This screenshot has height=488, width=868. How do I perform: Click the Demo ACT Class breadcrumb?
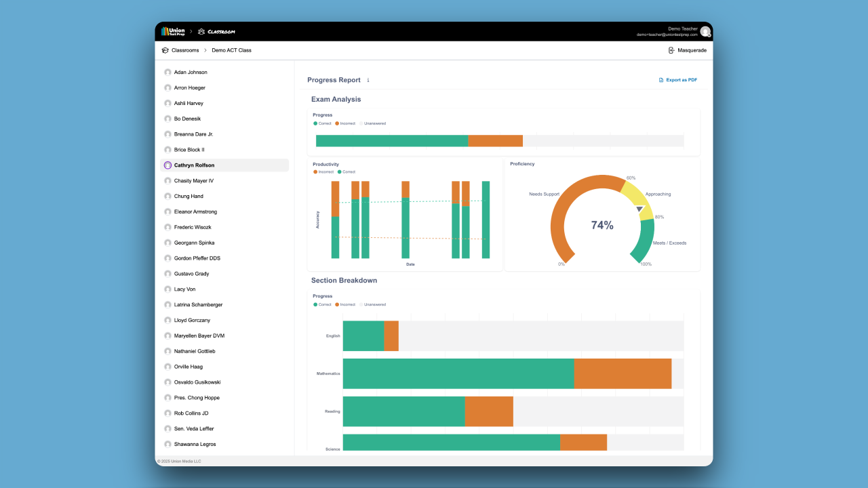(x=231, y=50)
